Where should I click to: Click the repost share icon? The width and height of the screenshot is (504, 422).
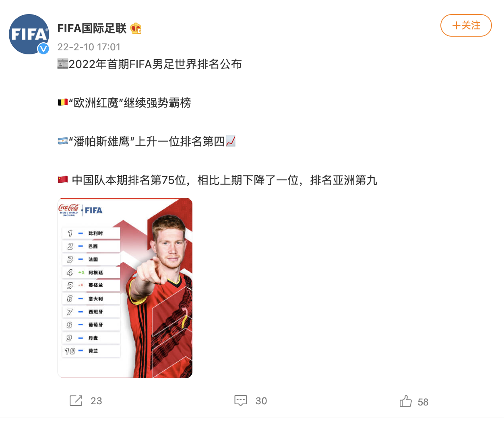76,401
